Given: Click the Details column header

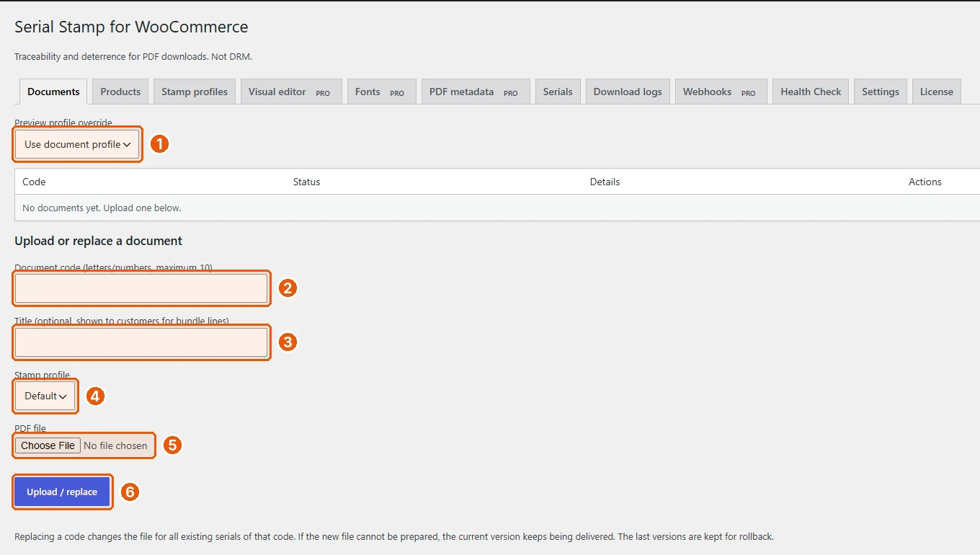Looking at the screenshot, I should click(x=605, y=182).
